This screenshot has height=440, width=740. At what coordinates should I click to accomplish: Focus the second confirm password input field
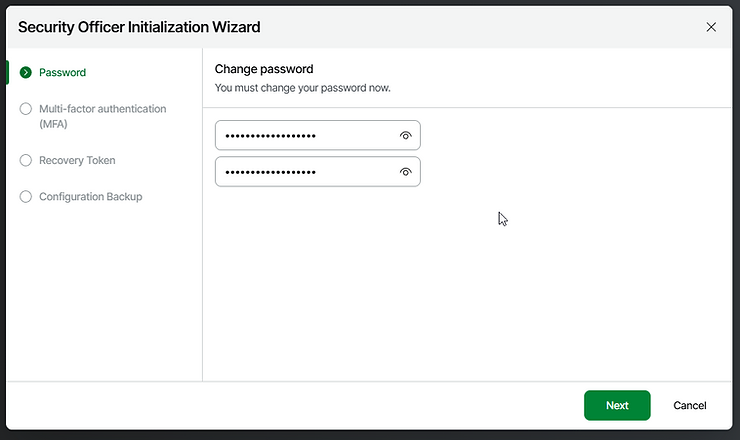coord(300,172)
